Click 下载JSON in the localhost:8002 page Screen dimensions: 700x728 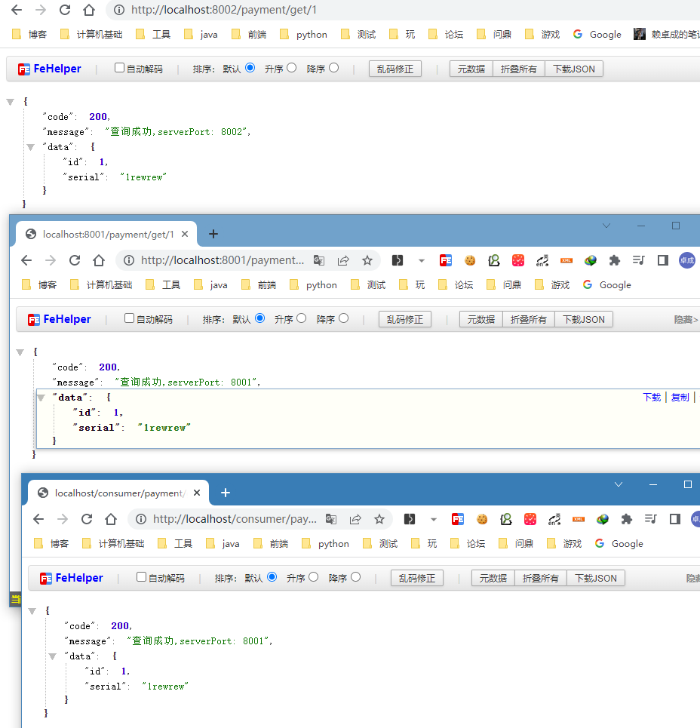[x=574, y=69]
